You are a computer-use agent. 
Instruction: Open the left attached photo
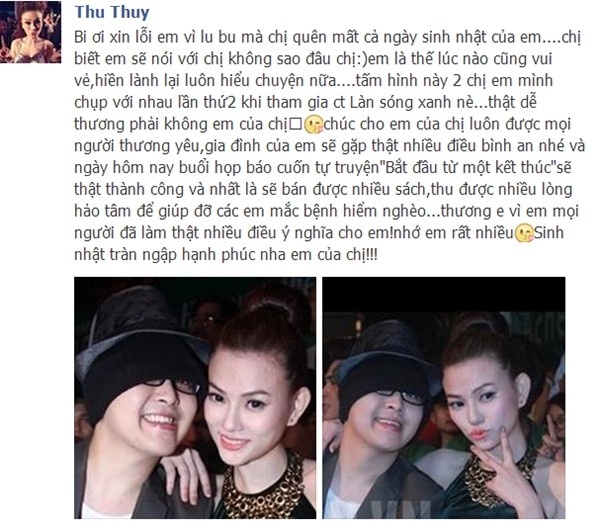pos(195,398)
